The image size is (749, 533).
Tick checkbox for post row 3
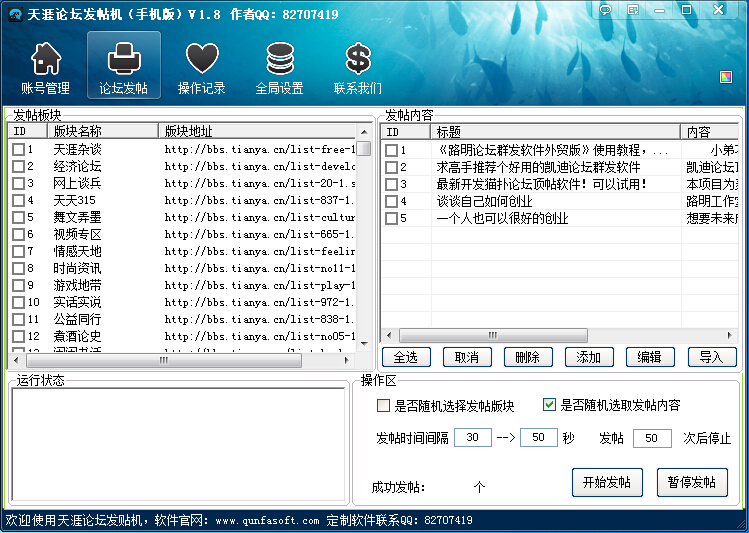392,184
